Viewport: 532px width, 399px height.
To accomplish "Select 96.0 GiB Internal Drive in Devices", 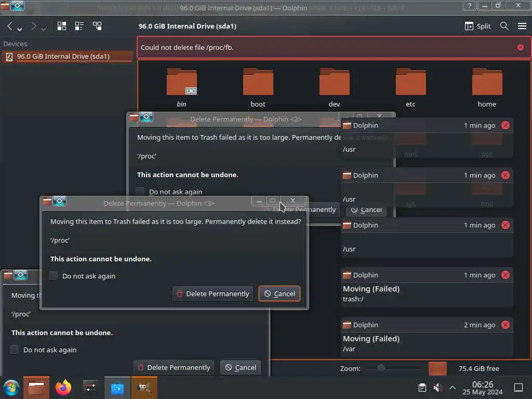I will [67, 56].
